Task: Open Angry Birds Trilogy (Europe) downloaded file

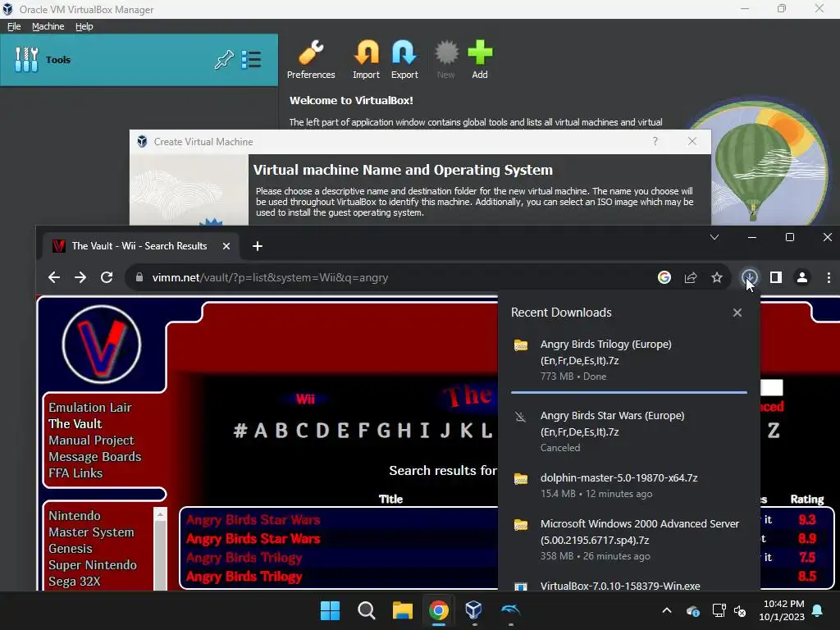Action: pos(606,352)
